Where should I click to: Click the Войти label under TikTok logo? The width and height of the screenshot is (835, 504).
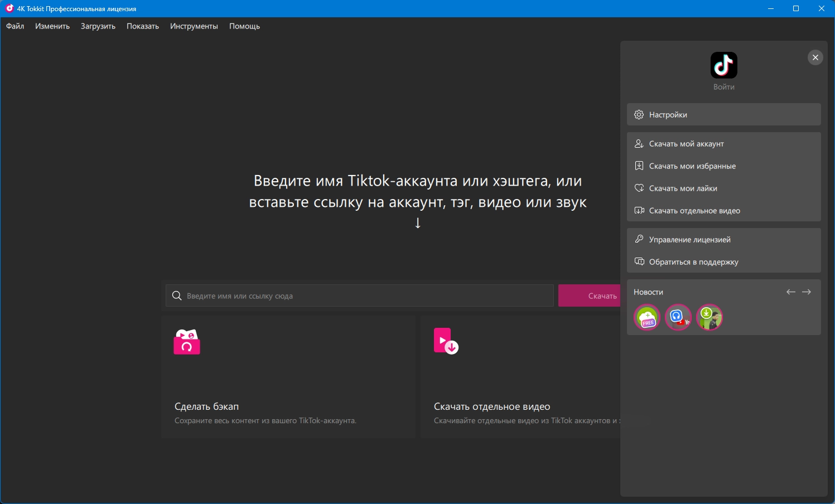(723, 87)
